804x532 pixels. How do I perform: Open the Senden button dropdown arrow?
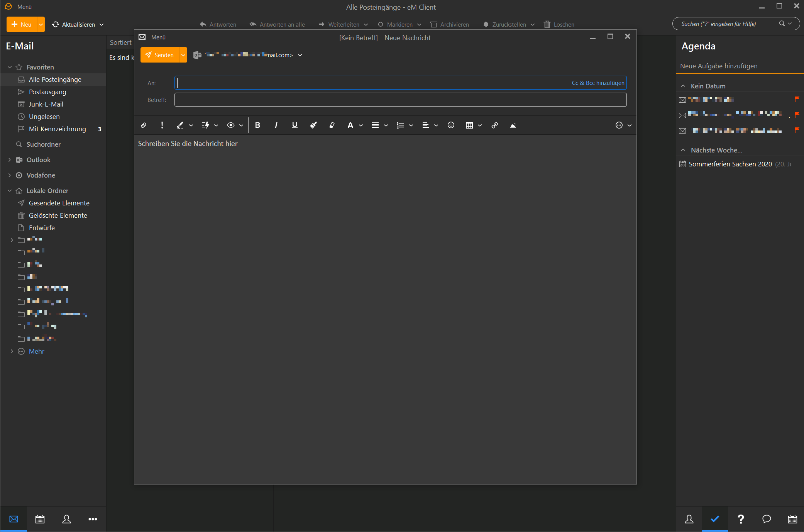[x=183, y=55]
